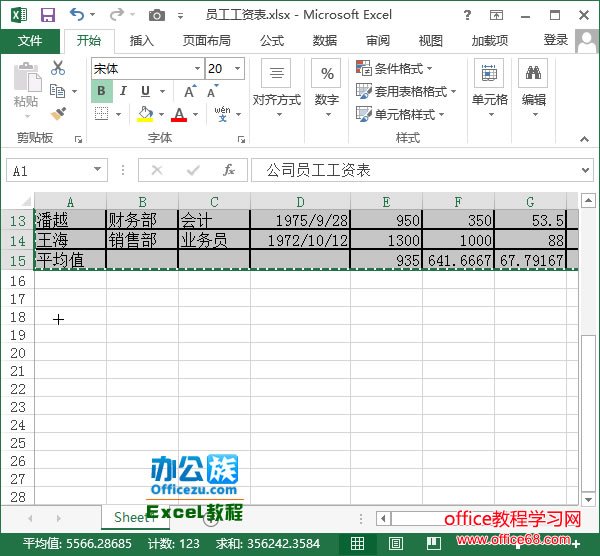Open Ribbon Display Options button
Image resolution: width=600 pixels, height=556 pixels.
[496, 15]
